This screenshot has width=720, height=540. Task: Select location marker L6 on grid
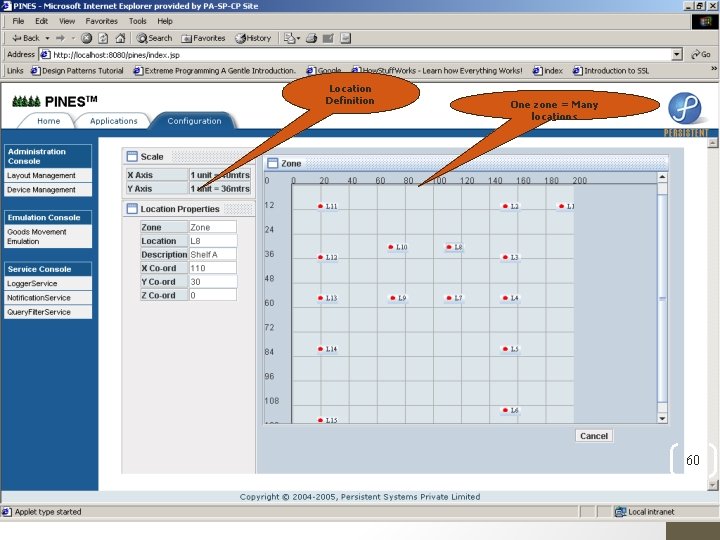coord(510,410)
